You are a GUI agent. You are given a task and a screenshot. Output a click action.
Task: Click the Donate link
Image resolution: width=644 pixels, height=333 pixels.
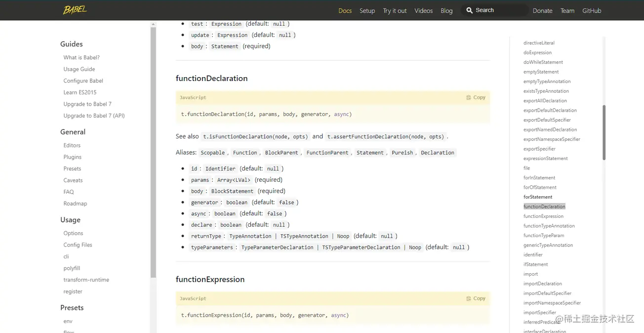[542, 10]
